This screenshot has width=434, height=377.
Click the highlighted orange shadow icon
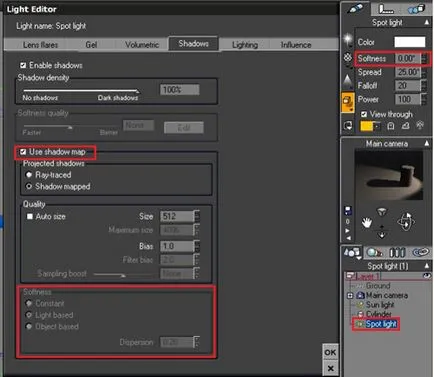pos(348,102)
